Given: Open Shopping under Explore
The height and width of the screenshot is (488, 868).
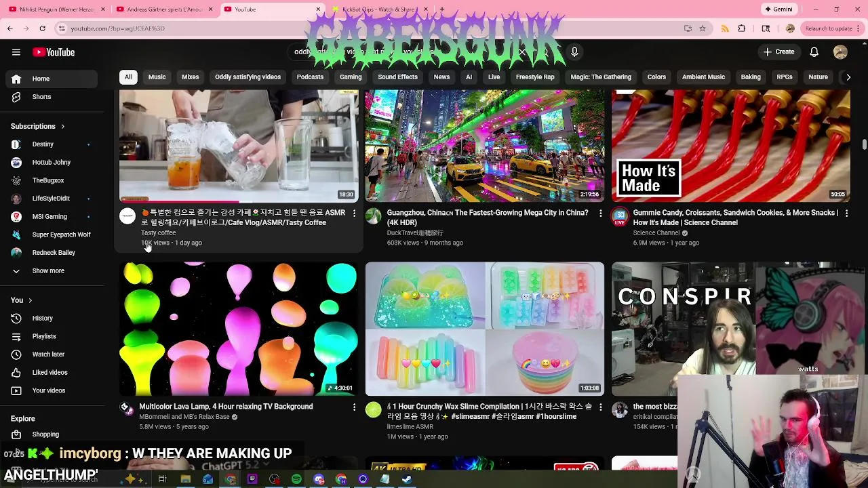Looking at the screenshot, I should pos(52,434).
